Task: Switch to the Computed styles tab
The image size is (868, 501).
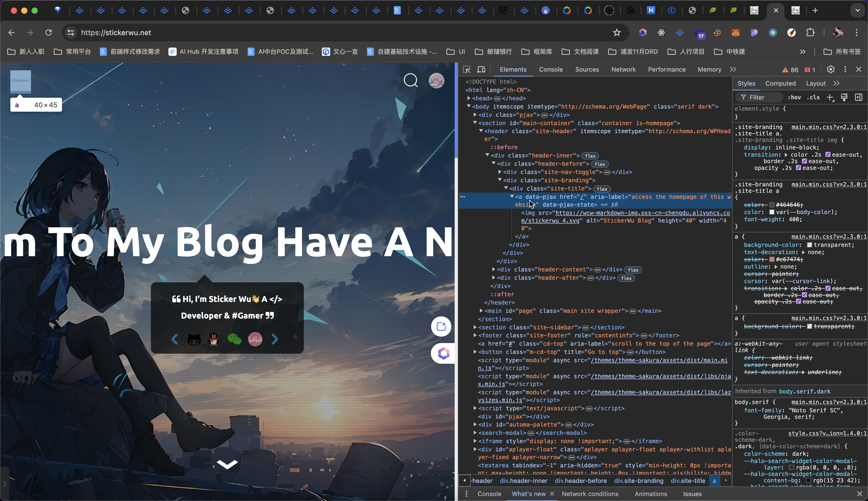Action: [x=780, y=83]
